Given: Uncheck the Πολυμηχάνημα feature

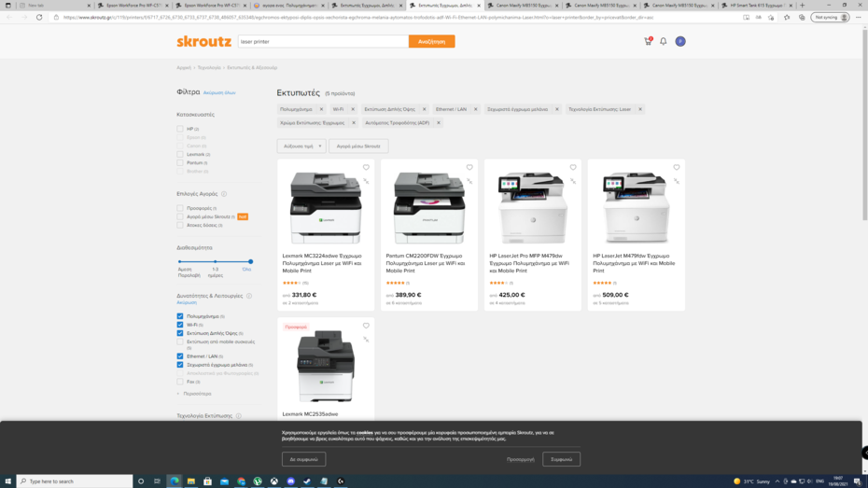Looking at the screenshot, I should tap(180, 316).
